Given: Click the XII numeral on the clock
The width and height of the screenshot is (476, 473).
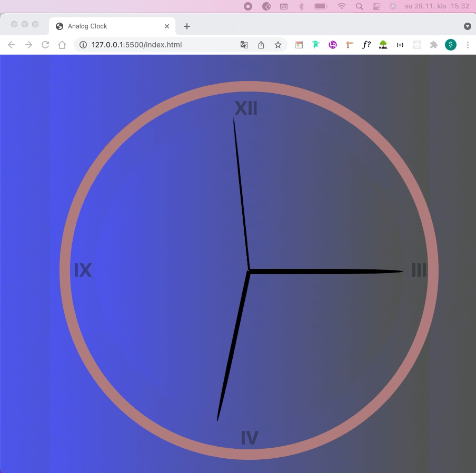Looking at the screenshot, I should pos(246,108).
